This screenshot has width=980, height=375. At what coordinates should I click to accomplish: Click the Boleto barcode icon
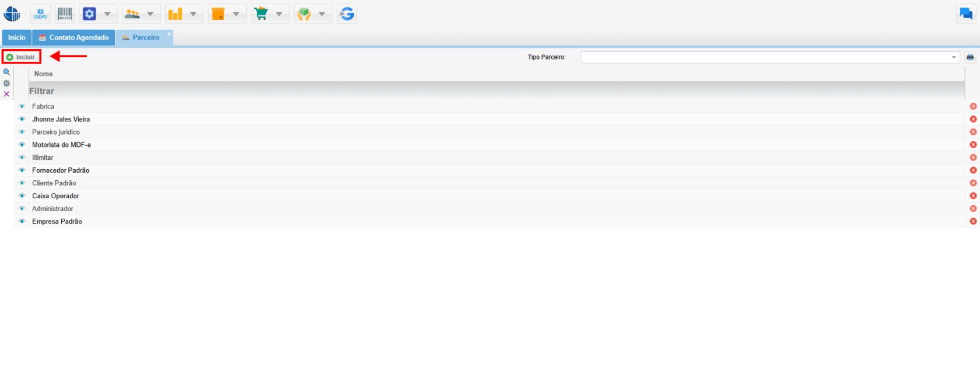tap(65, 14)
